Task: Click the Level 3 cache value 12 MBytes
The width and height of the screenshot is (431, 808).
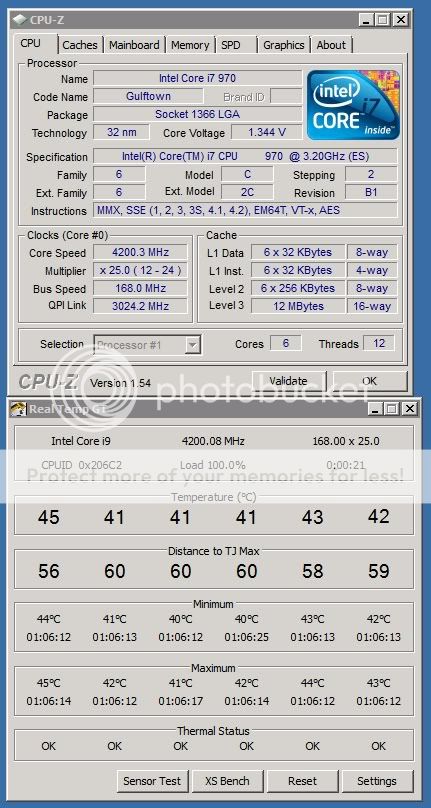Action: pyautogui.click(x=298, y=306)
